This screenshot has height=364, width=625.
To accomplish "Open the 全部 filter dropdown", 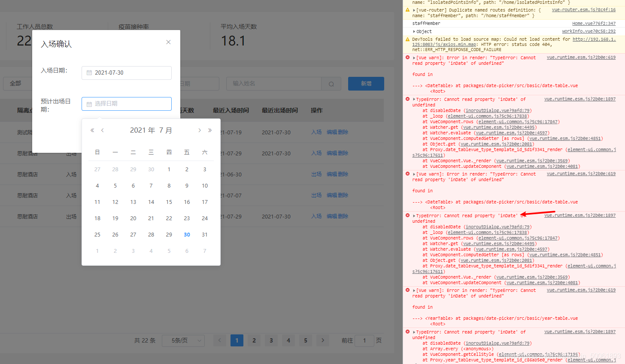I will tap(18, 84).
